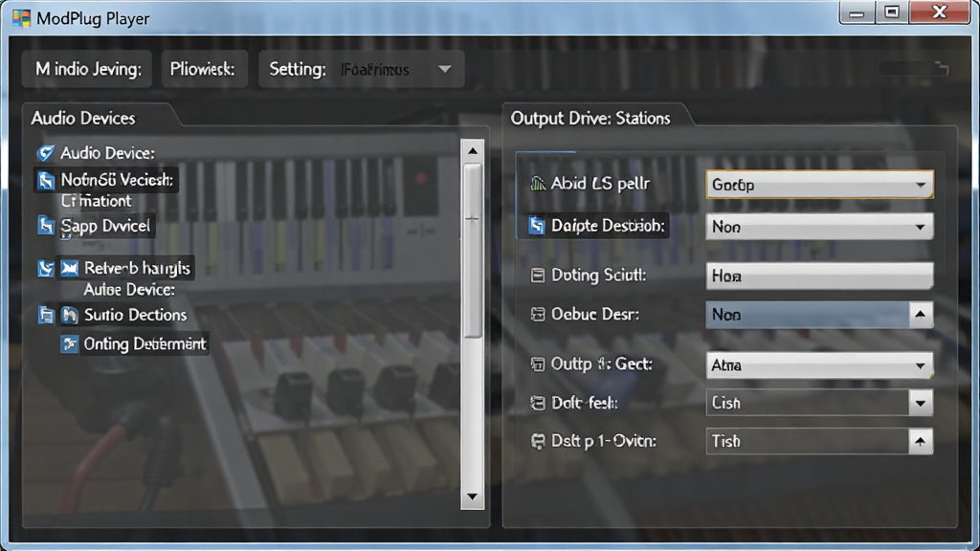Open the Cish dropdown for Dolt fesh
Image resolution: width=980 pixels, height=551 pixels.
coord(819,403)
